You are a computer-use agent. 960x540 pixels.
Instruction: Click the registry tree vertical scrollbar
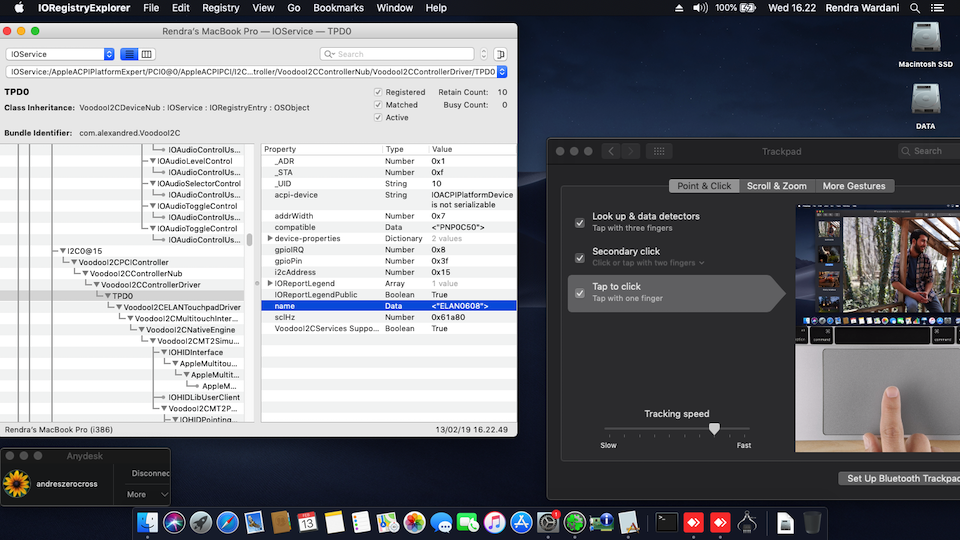249,239
